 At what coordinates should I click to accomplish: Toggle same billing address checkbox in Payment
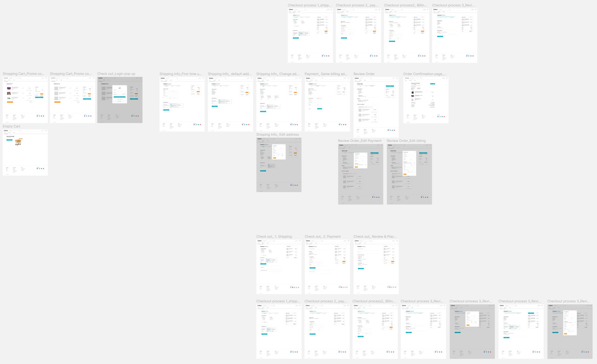click(x=309, y=91)
